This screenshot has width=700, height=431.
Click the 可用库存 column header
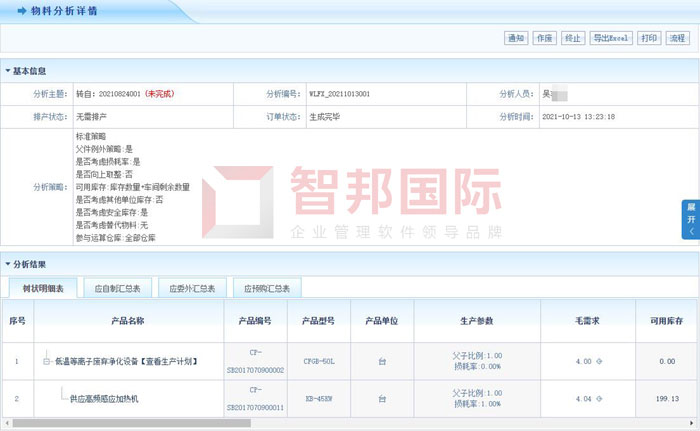pyautogui.click(x=667, y=321)
